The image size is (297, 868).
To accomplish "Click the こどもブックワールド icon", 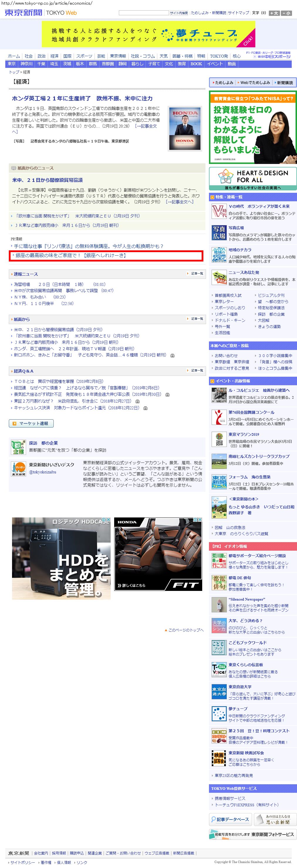I will click(x=219, y=648).
